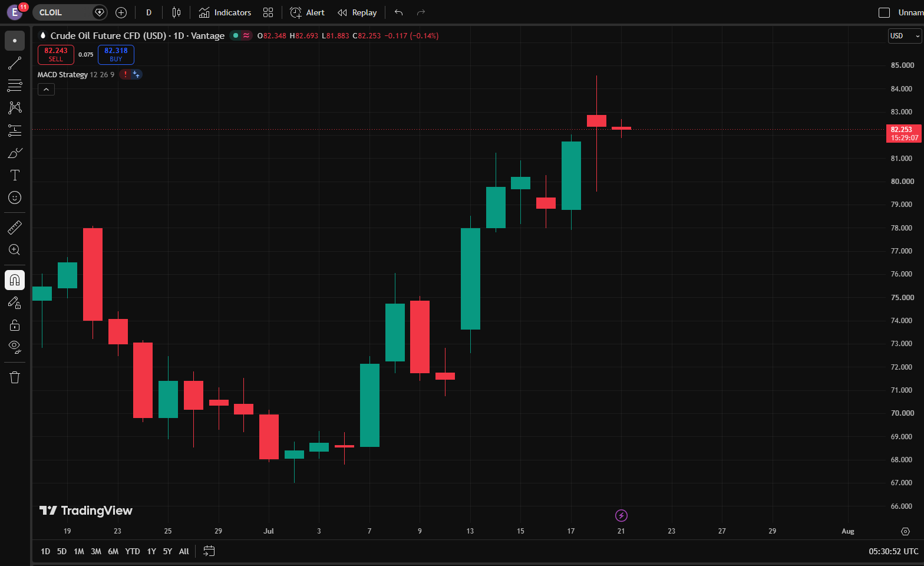Click the zoom in tool

click(15, 249)
